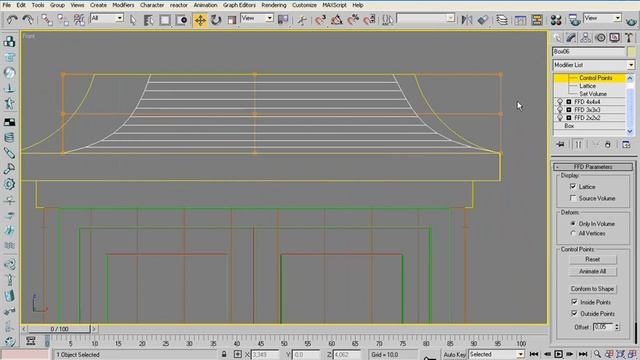Viewport: 640px width, 360px height.
Task: Open the Schematic View icon
Action: pos(537,20)
